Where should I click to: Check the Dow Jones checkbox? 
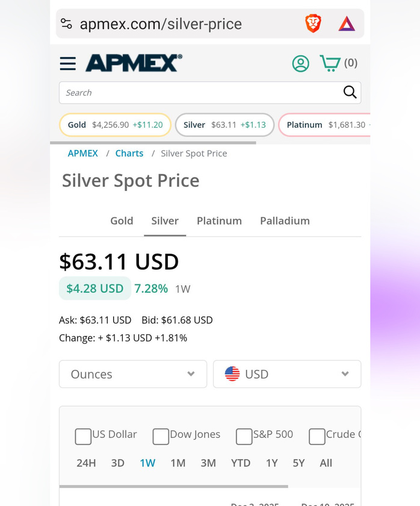point(161,436)
